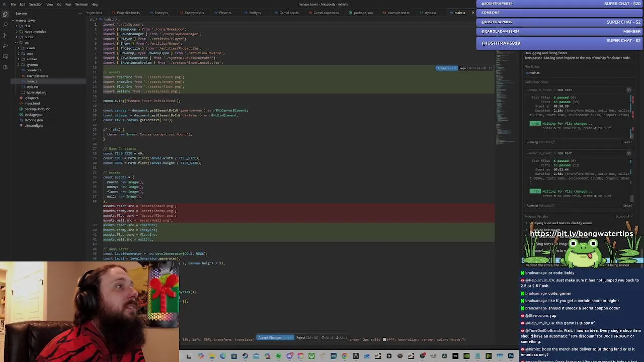This screenshot has width=644, height=362.
Task: Open the Run and Debug view icon
Action: (5, 46)
